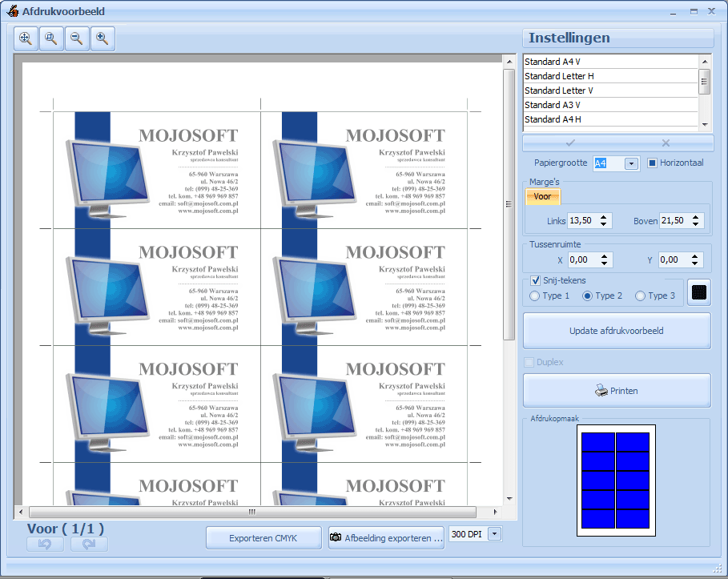This screenshot has width=728, height=579.
Task: Click the right curved arrow below Voor (1/1)
Action: (x=89, y=545)
